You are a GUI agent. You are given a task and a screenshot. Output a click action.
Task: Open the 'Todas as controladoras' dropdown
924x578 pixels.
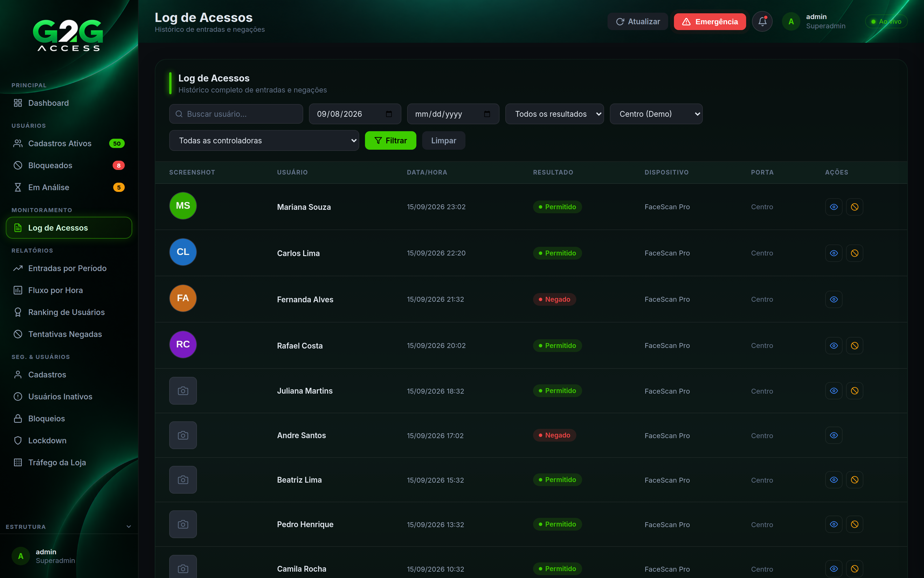pos(264,140)
